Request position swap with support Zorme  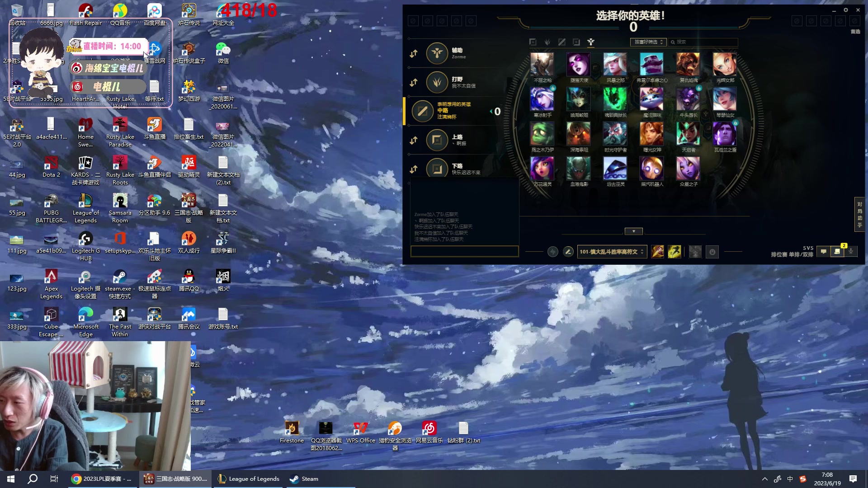click(x=414, y=54)
